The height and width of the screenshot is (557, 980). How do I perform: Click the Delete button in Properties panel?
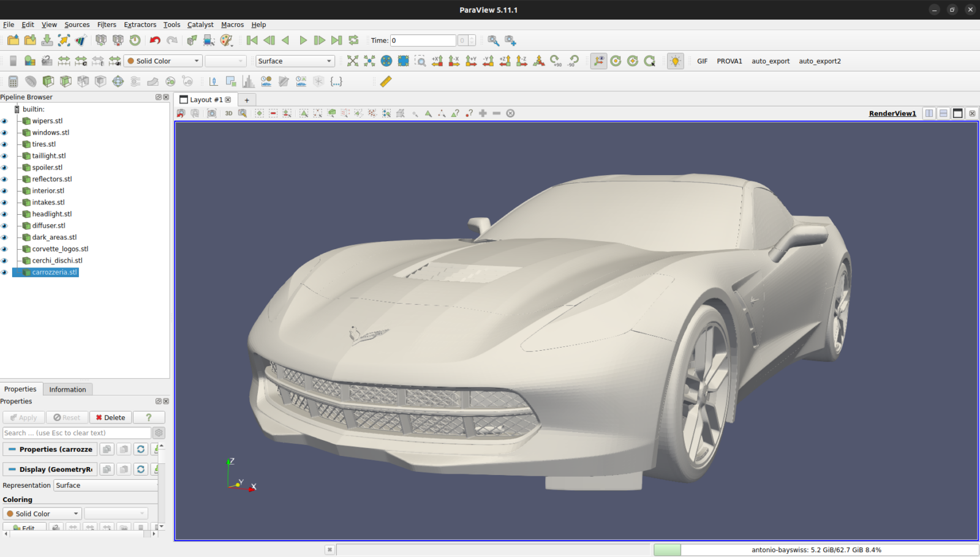(x=110, y=417)
